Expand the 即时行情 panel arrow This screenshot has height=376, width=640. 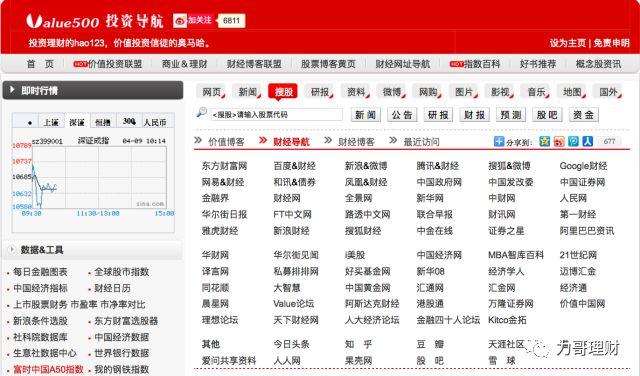(12, 90)
